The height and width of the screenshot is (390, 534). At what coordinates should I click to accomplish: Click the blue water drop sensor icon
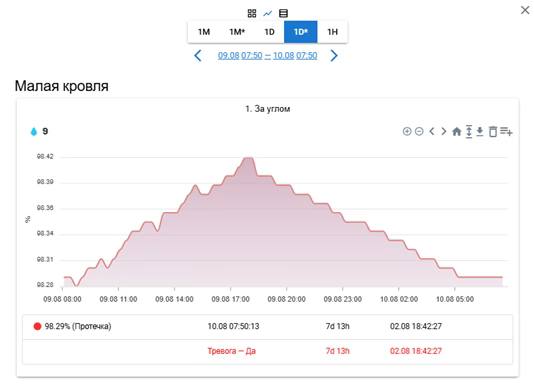pyautogui.click(x=34, y=131)
